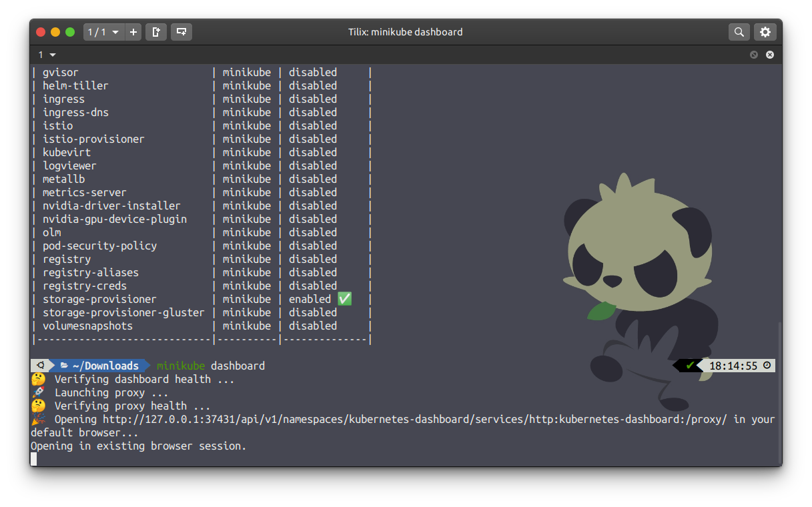Click the terminal vertical scrollbar
This screenshot has height=507, width=812.
tap(779, 394)
